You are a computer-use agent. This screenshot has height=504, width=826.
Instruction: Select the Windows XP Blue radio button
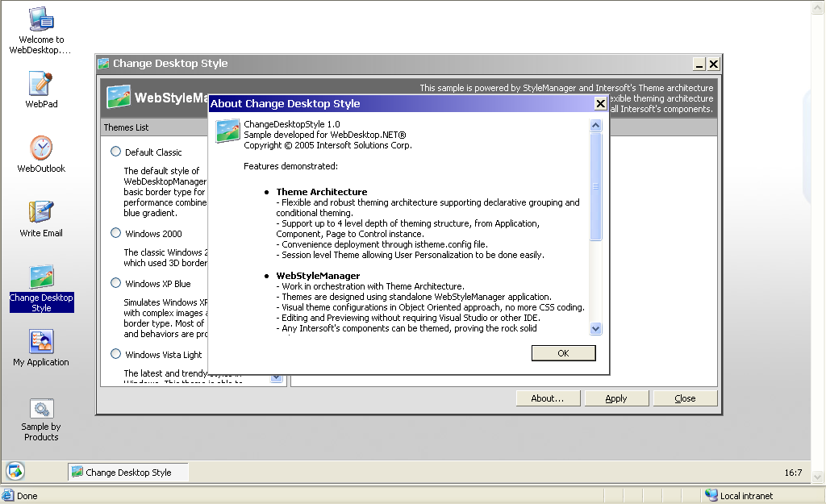(x=116, y=283)
